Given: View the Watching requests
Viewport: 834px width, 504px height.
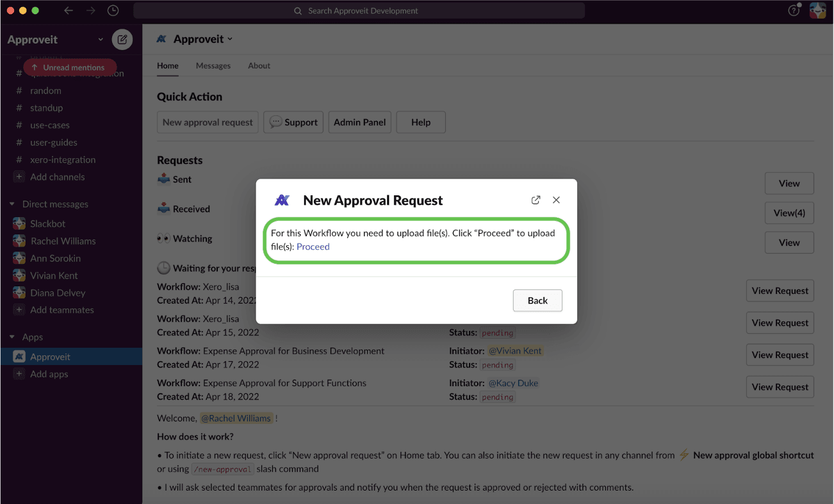Looking at the screenshot, I should coord(789,243).
